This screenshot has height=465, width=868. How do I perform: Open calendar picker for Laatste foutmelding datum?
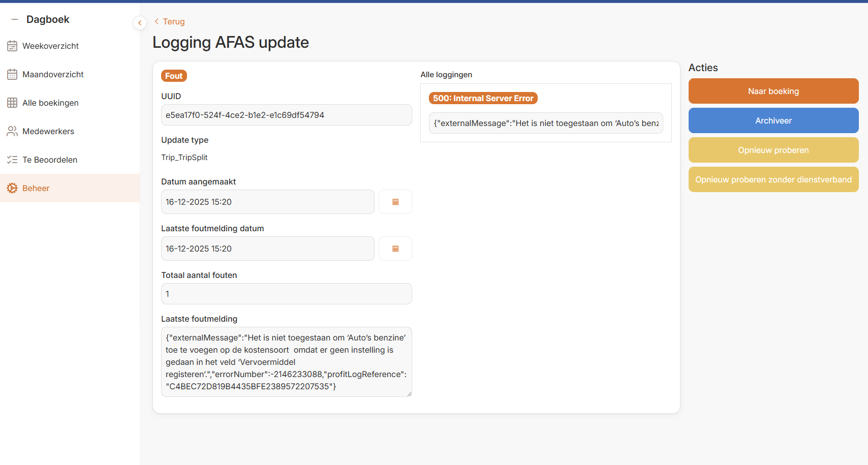[395, 249]
